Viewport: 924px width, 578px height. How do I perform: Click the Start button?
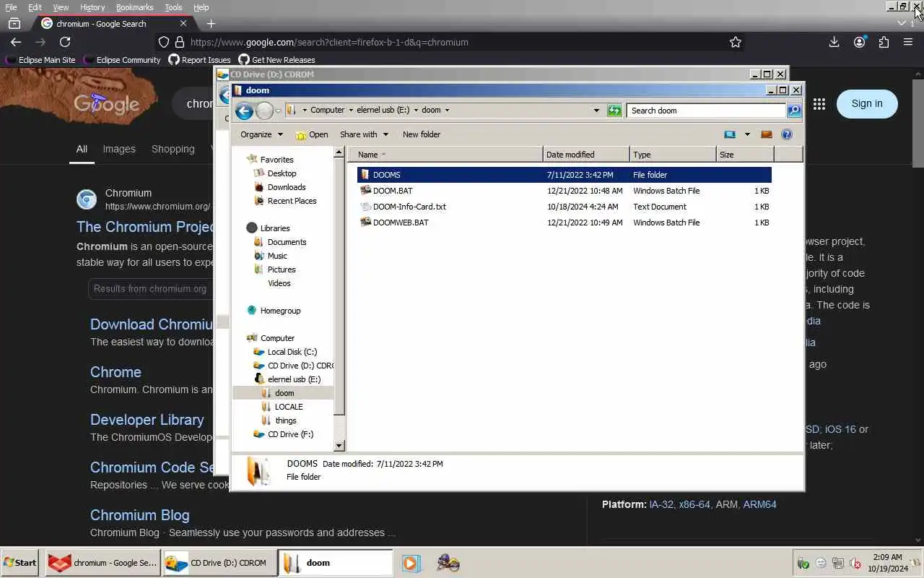(20, 563)
